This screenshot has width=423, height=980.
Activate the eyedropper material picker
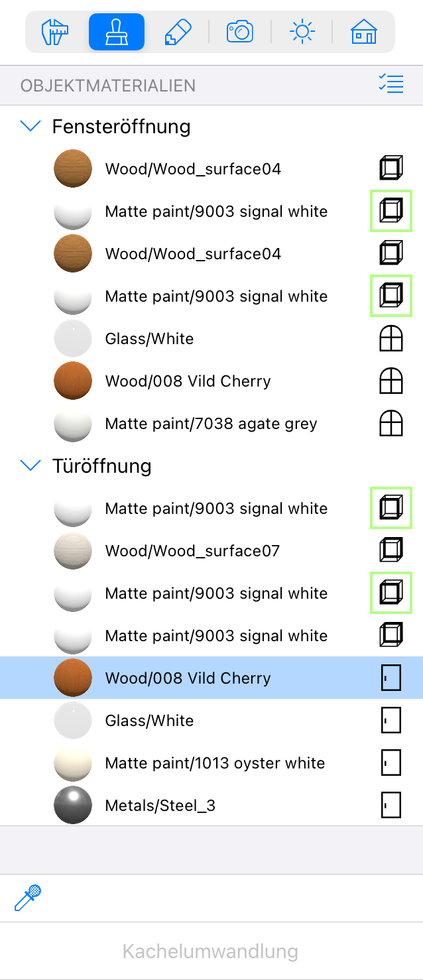click(x=28, y=898)
